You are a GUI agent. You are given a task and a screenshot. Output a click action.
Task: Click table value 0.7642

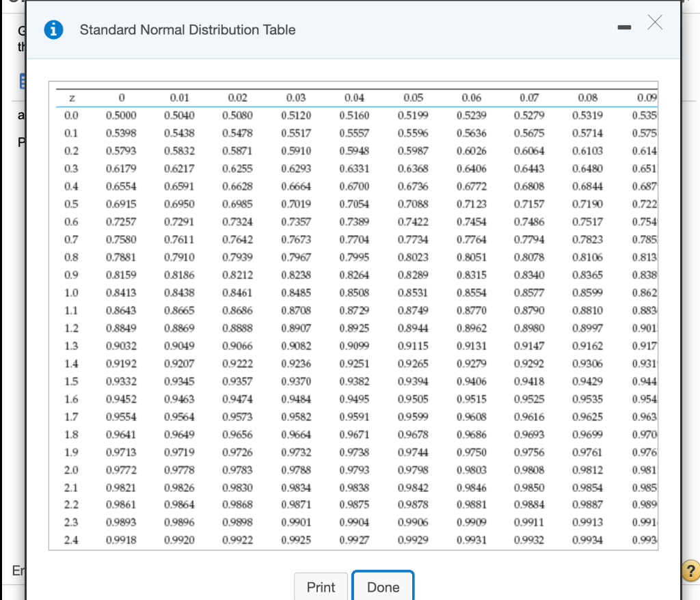click(x=237, y=240)
